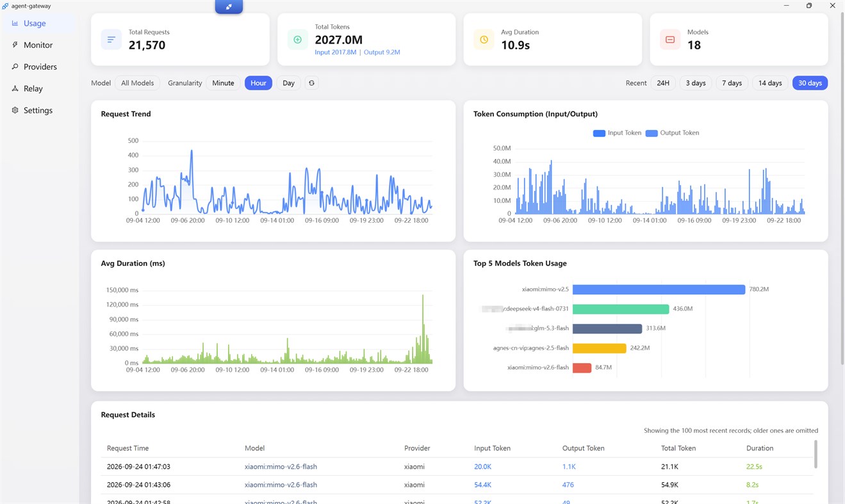This screenshot has width=845, height=504.
Task: Click model link in the 01:47:03 row
Action: click(281, 467)
